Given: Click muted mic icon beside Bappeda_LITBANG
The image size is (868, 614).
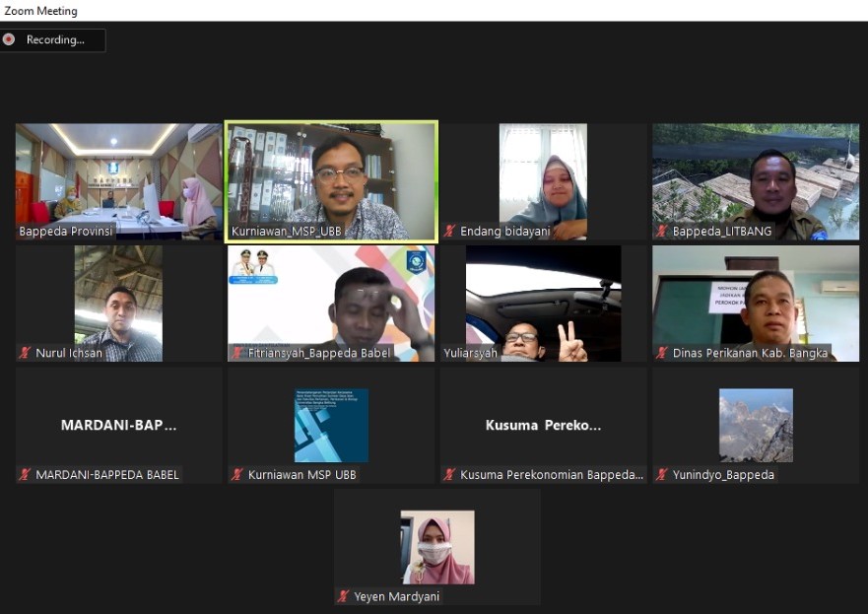Looking at the screenshot, I should 662,232.
